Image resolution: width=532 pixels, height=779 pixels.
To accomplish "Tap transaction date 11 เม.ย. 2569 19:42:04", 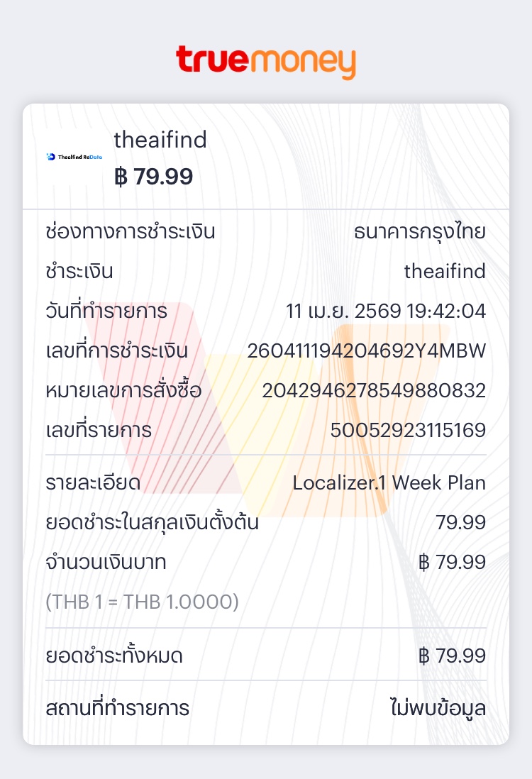I will click(x=385, y=311).
